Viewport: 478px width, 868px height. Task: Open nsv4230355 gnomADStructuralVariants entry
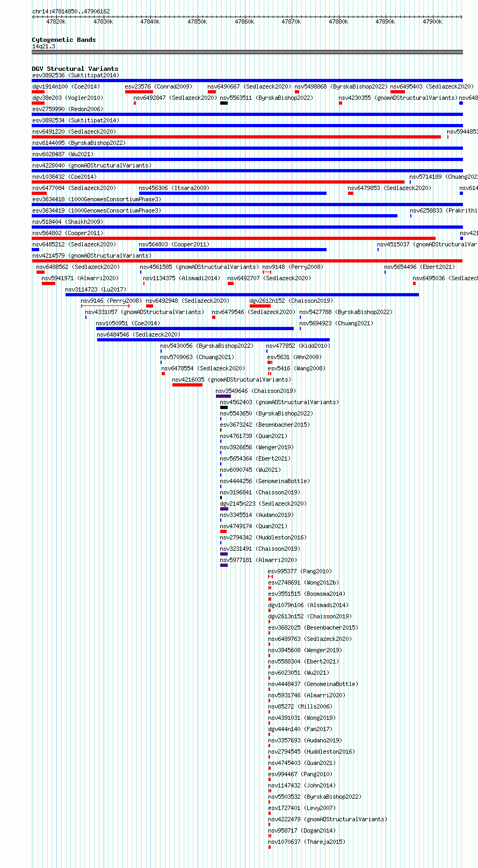pos(399,98)
